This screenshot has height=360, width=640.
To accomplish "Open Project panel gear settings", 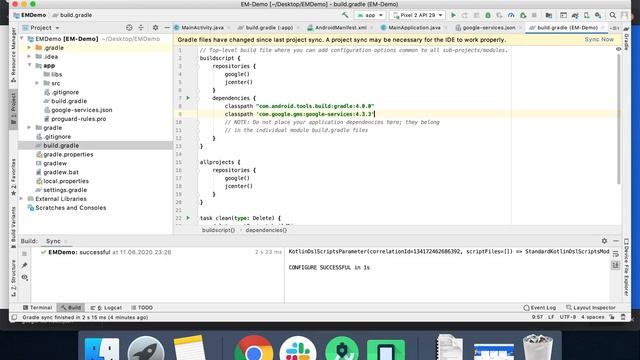I will (x=156, y=28).
